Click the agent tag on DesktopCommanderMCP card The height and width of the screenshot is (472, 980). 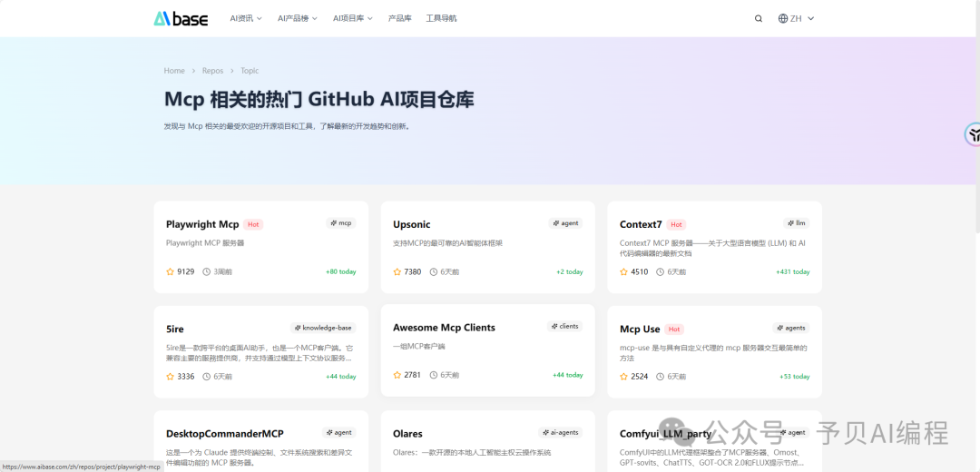(338, 433)
